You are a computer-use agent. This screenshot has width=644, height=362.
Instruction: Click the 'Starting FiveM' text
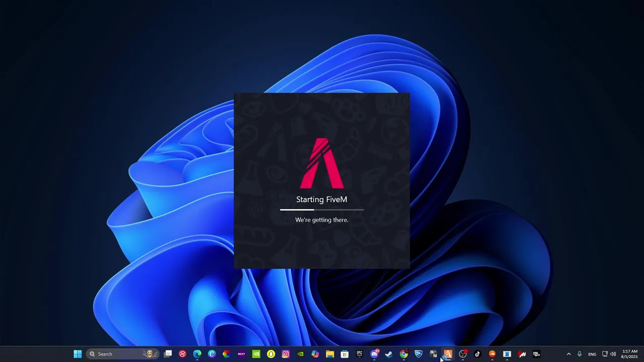[x=321, y=200]
